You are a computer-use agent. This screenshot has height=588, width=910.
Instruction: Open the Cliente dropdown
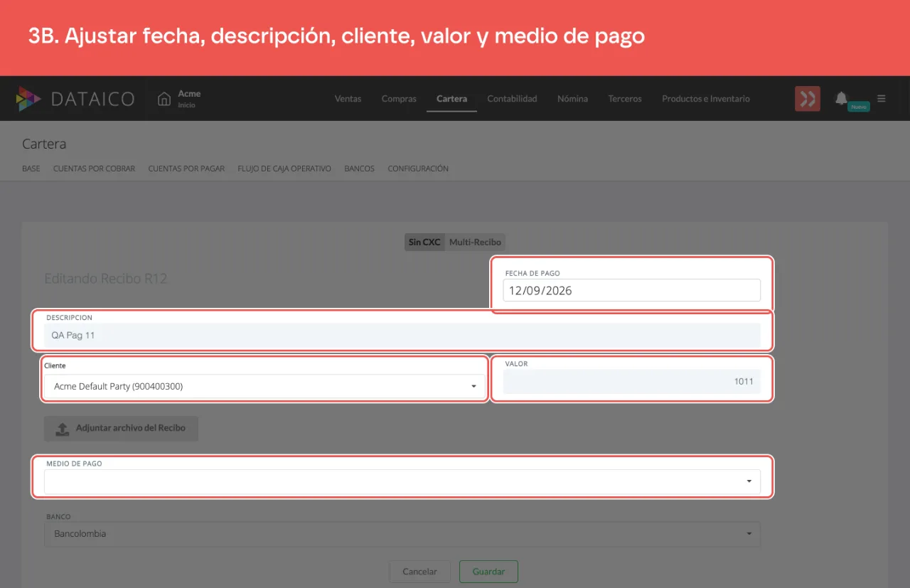click(264, 386)
